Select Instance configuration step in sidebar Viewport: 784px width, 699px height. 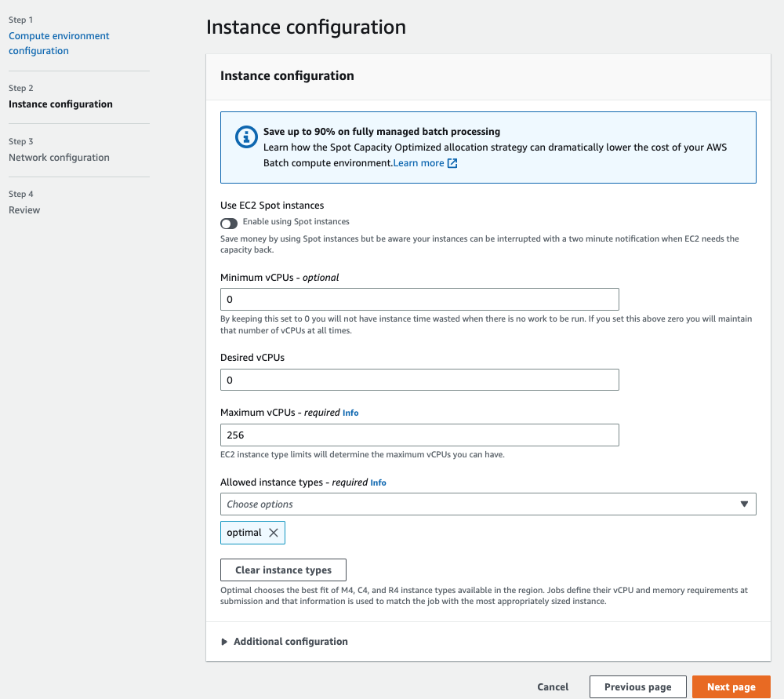(x=60, y=104)
